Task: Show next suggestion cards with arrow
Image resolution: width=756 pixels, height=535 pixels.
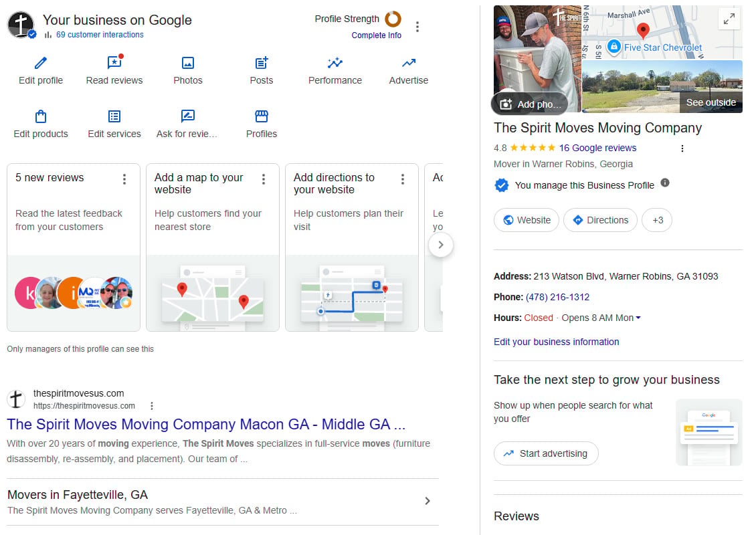Action: (x=441, y=245)
